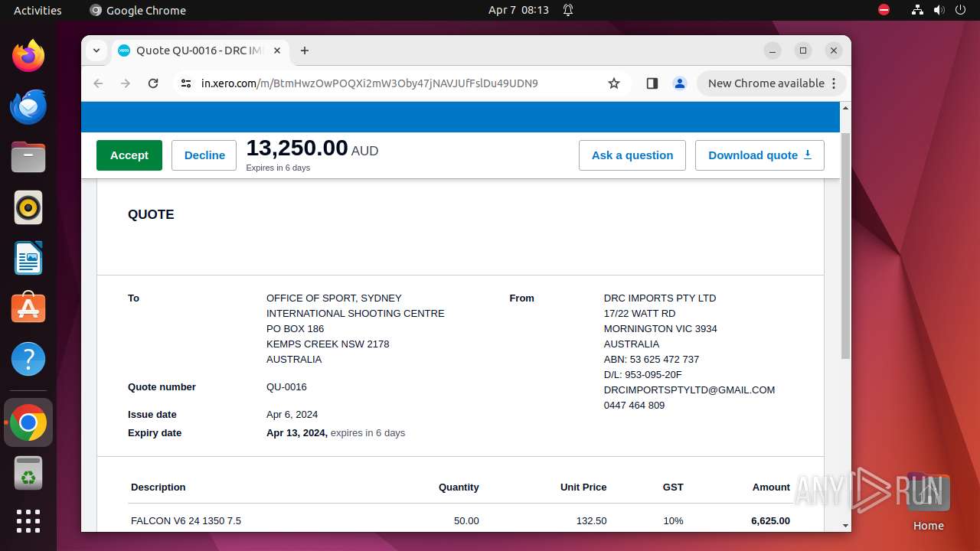Open notification bell in top bar
The image size is (980, 551).
pyautogui.click(x=568, y=10)
